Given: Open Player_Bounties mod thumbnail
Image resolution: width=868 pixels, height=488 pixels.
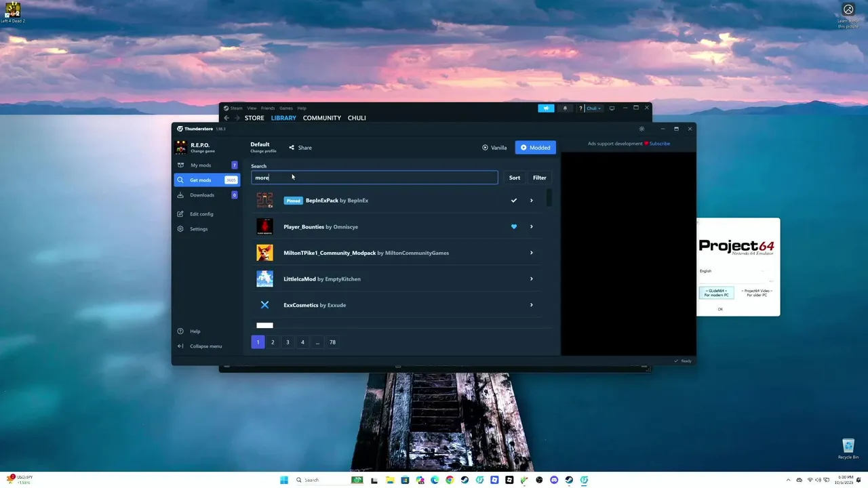Looking at the screenshot, I should [264, 226].
